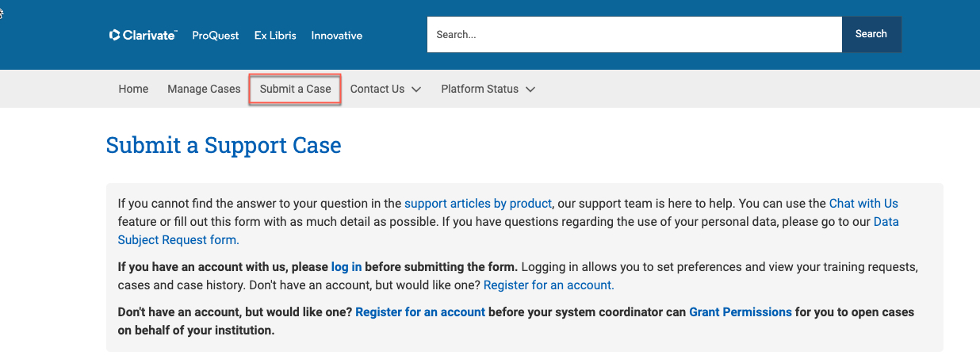The width and height of the screenshot is (980, 363).
Task: Expand the Contact Us chevron arrow
Action: (416, 89)
